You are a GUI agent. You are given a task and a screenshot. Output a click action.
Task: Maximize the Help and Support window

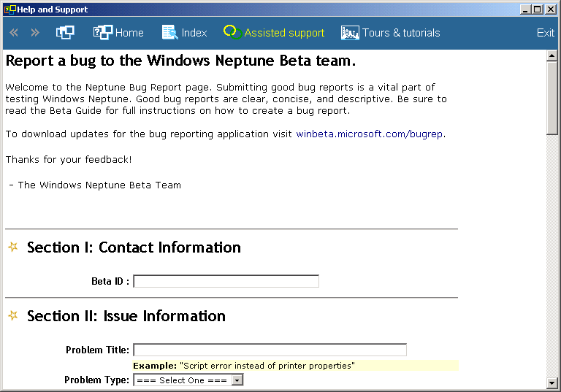pyautogui.click(x=538, y=9)
